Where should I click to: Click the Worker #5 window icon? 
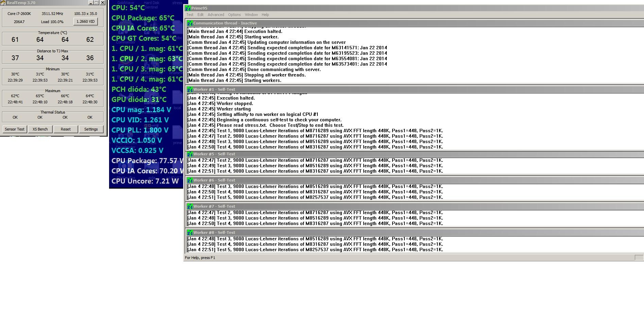click(x=190, y=154)
